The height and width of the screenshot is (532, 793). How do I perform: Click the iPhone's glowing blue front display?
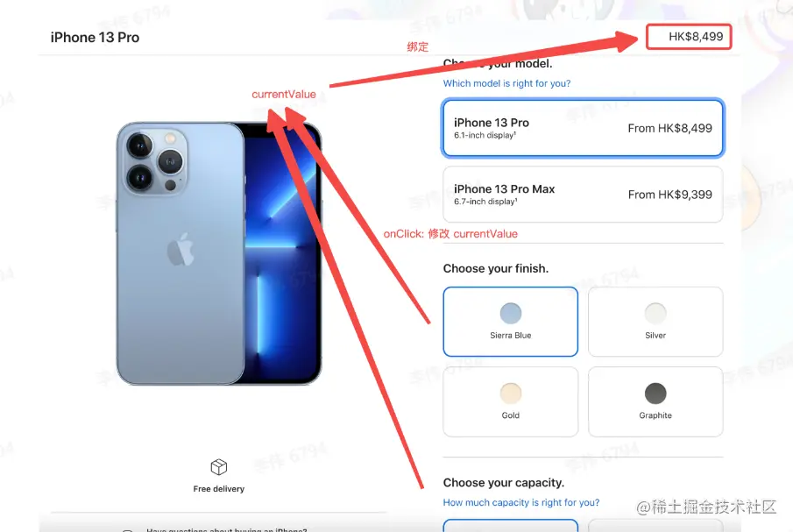[280, 252]
